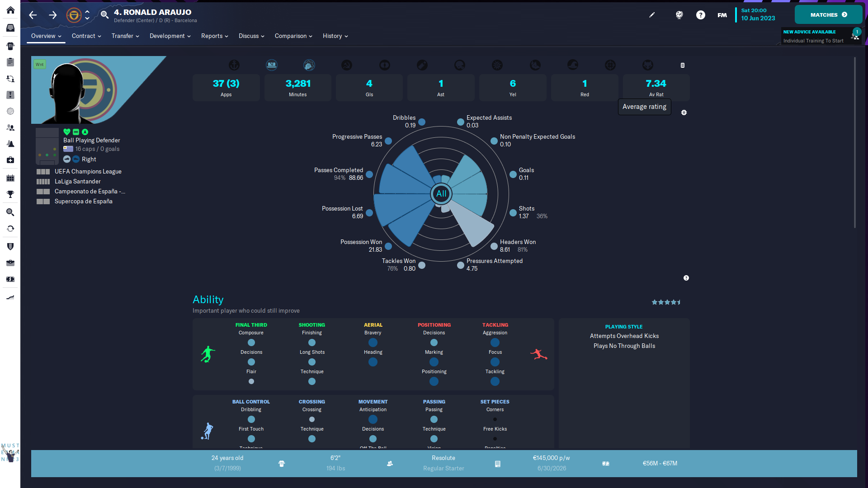The width and height of the screenshot is (868, 488).
Task: Switch to the History tab
Action: (335, 36)
